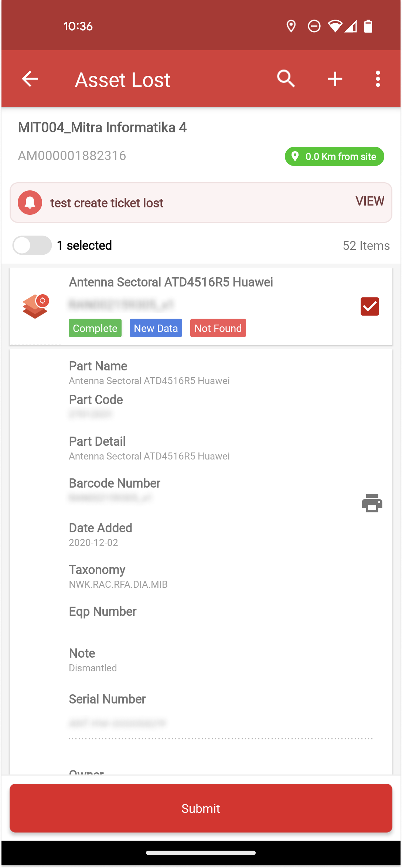Tap the back arrow in header
This screenshot has width=402, height=868.
pos(30,79)
